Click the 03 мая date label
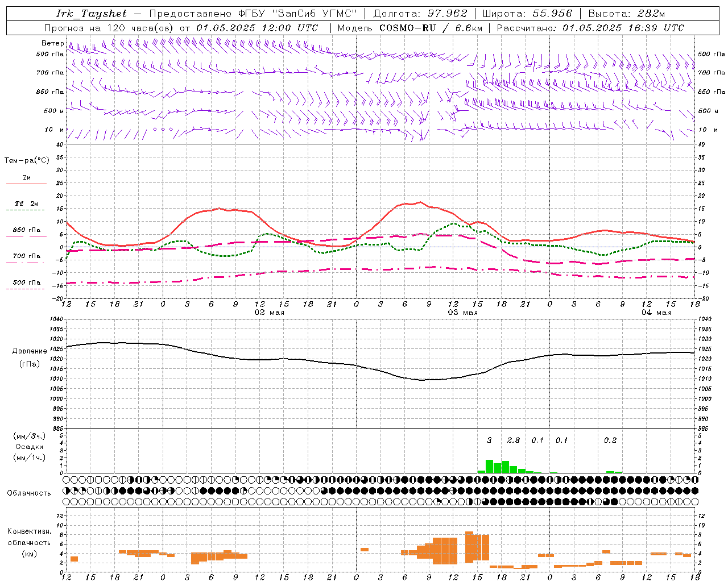The width and height of the screenshot is (728, 582). tap(462, 313)
